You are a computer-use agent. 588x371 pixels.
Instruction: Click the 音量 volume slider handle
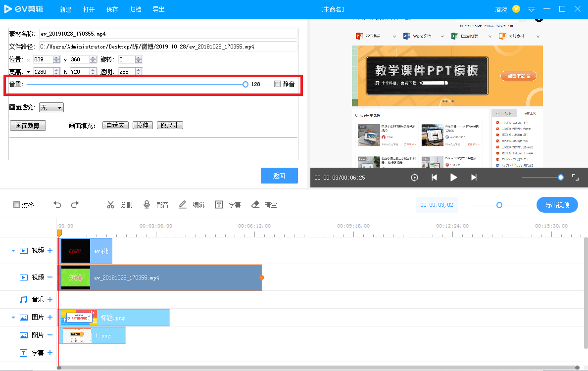[x=245, y=84]
